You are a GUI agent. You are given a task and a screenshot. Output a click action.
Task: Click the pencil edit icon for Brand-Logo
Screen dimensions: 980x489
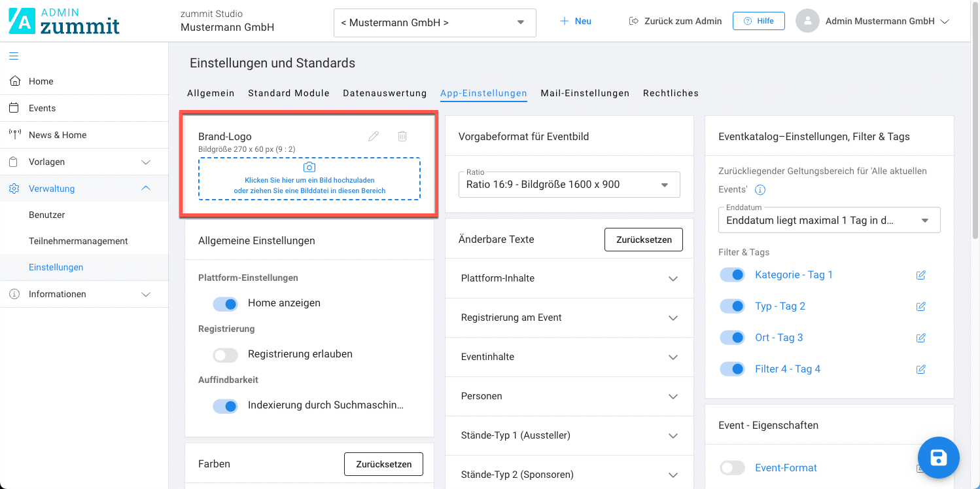coord(374,136)
